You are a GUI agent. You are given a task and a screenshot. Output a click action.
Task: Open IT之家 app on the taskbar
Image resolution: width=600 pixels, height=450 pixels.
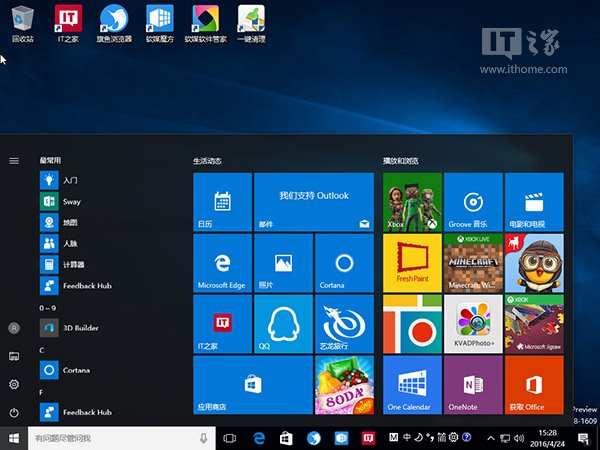coord(368,438)
